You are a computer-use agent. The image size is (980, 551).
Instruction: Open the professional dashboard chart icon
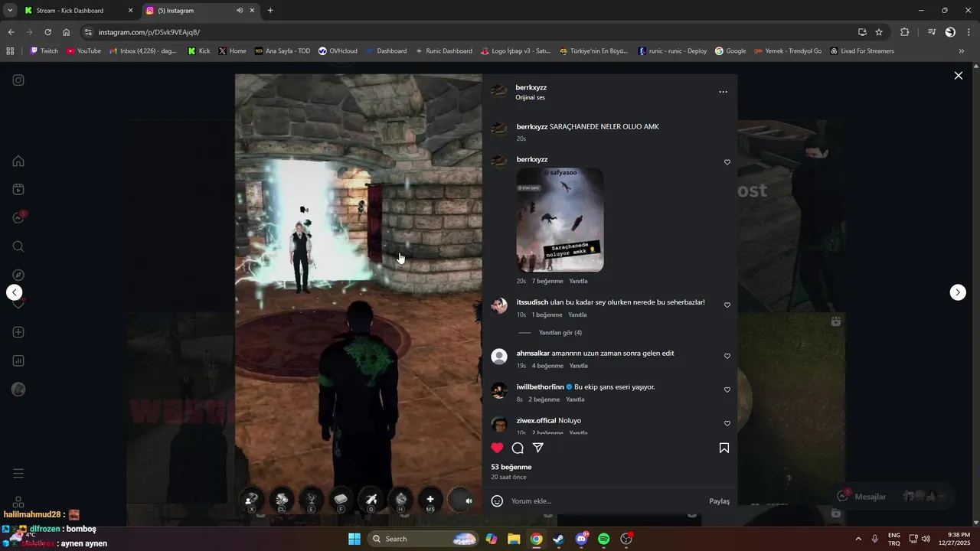18,360
